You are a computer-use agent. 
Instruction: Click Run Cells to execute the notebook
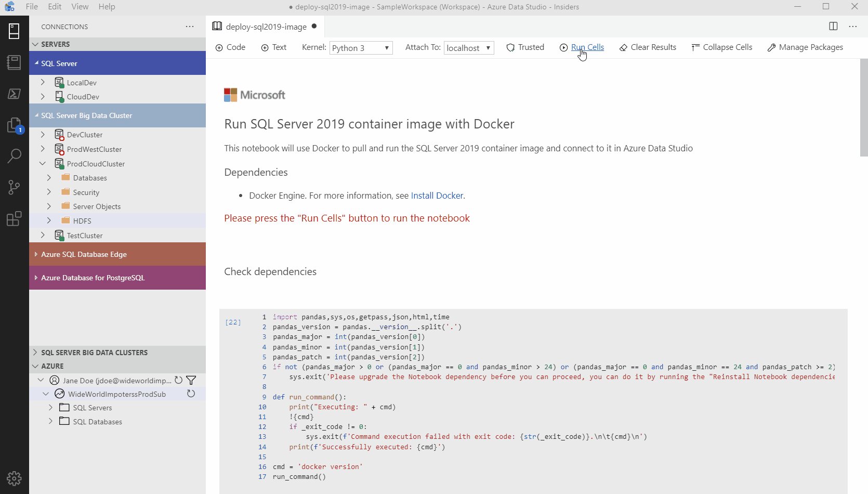pos(587,47)
